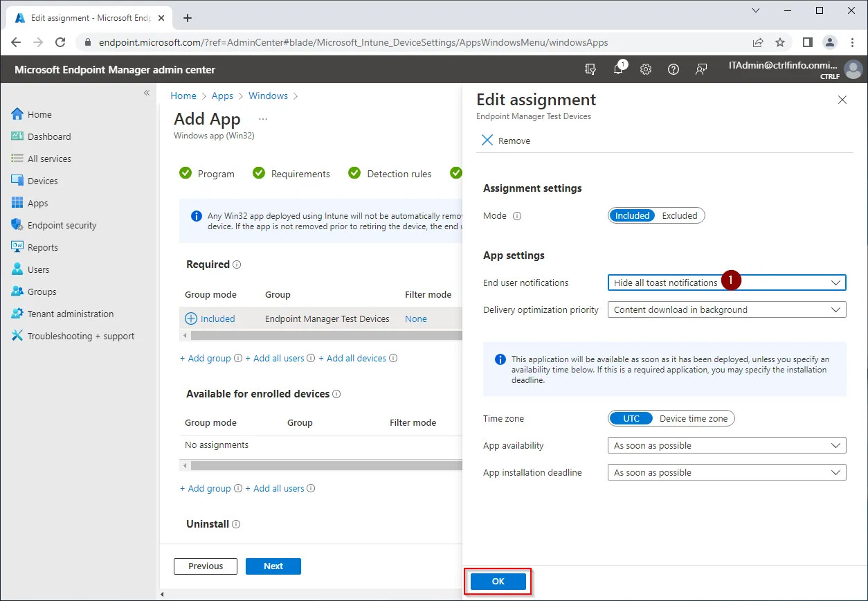This screenshot has height=601, width=868.
Task: Click the Required table horizontal scrollbar
Action: pyautogui.click(x=326, y=335)
